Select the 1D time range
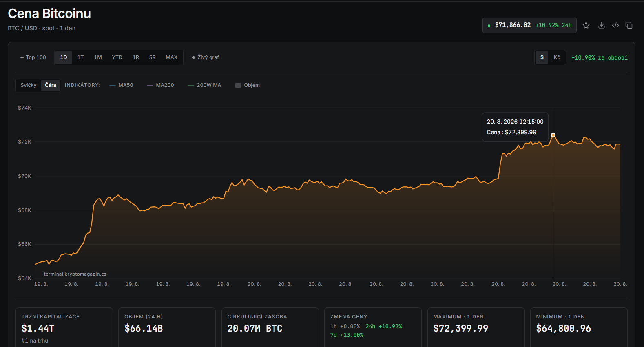The height and width of the screenshot is (347, 644). [64, 57]
